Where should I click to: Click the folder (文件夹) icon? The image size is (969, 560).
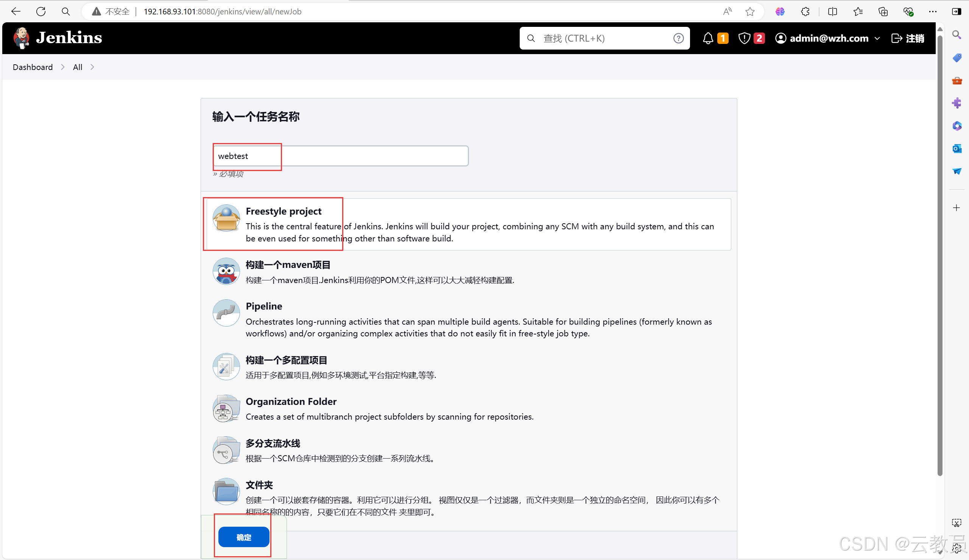coord(226,491)
